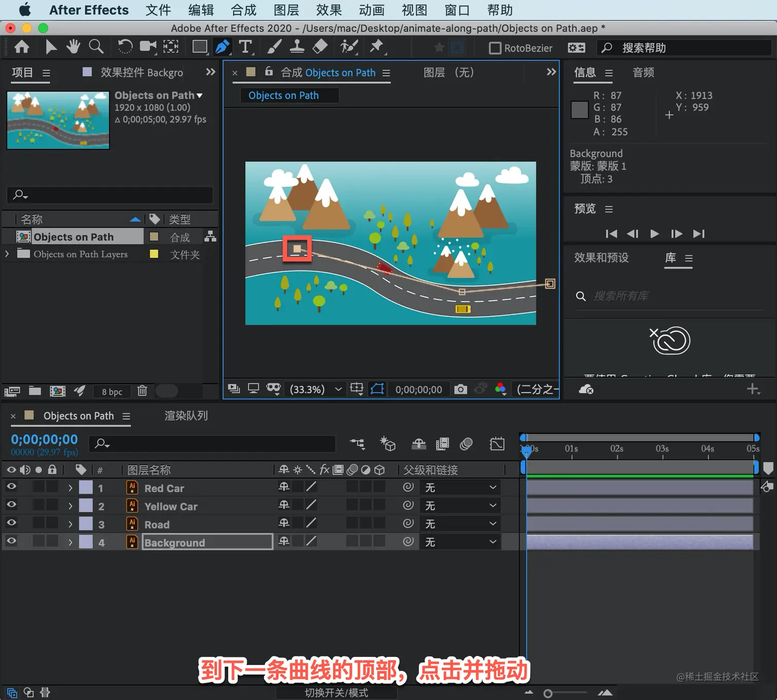Select the Rotation tool
The height and width of the screenshot is (700, 777).
pos(125,47)
